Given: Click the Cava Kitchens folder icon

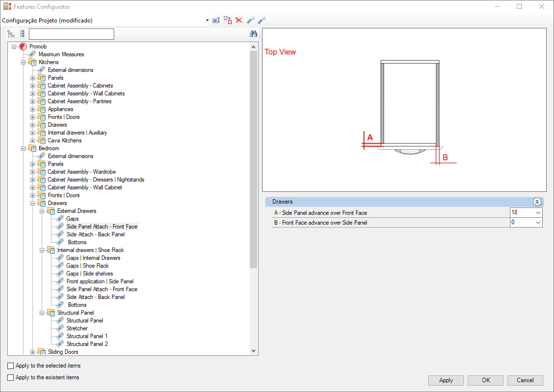Looking at the screenshot, I should (x=42, y=140).
